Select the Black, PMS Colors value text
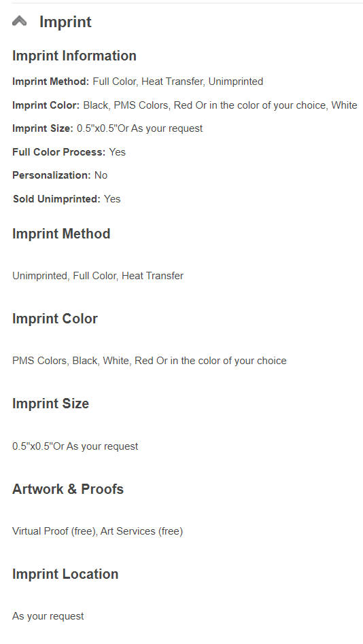Screen dimensions: 363x644 click(x=220, y=105)
